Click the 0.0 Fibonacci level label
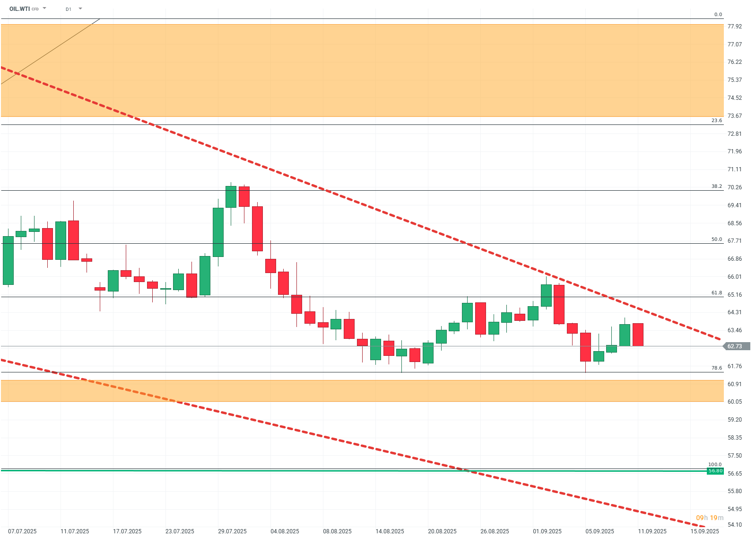The height and width of the screenshot is (539, 756). [x=718, y=15]
